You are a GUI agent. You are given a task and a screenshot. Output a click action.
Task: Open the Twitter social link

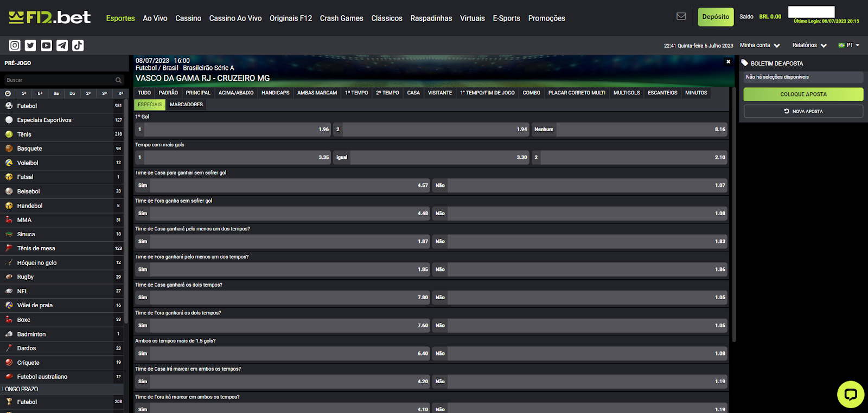pos(30,46)
